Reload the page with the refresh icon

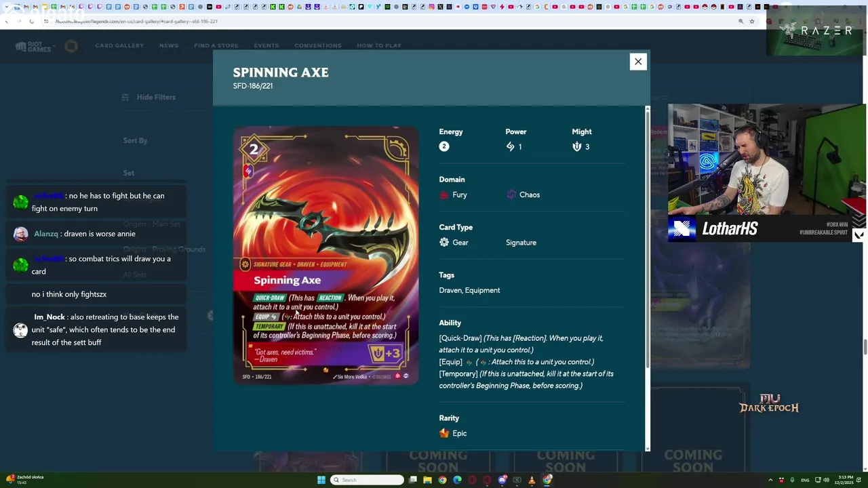click(32, 21)
